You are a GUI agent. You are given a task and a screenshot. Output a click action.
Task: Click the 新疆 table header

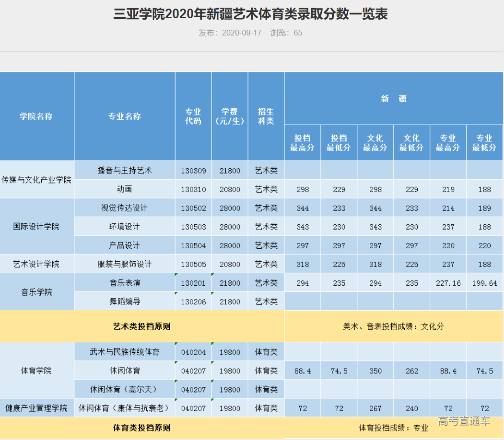(x=393, y=98)
